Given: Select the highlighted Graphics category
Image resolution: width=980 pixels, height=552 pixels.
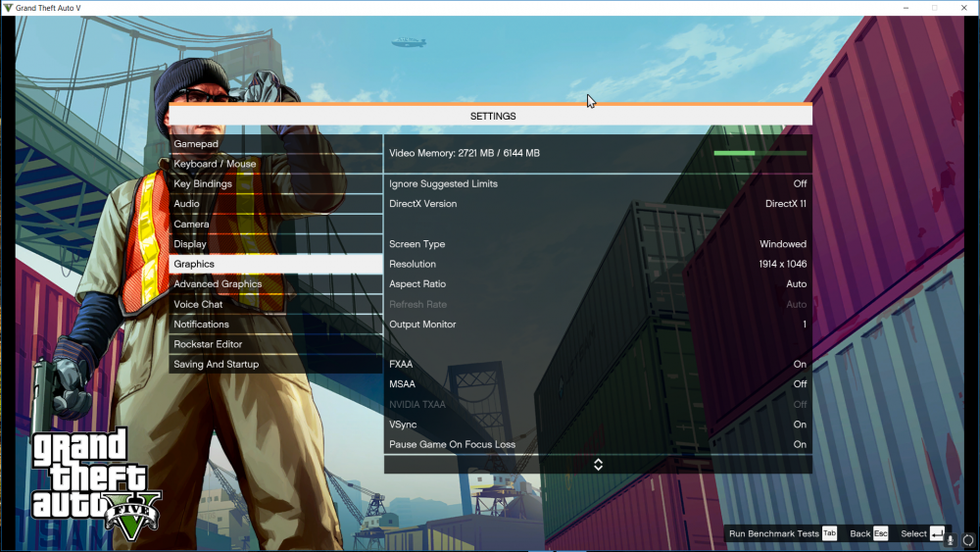Looking at the screenshot, I should pos(275,264).
